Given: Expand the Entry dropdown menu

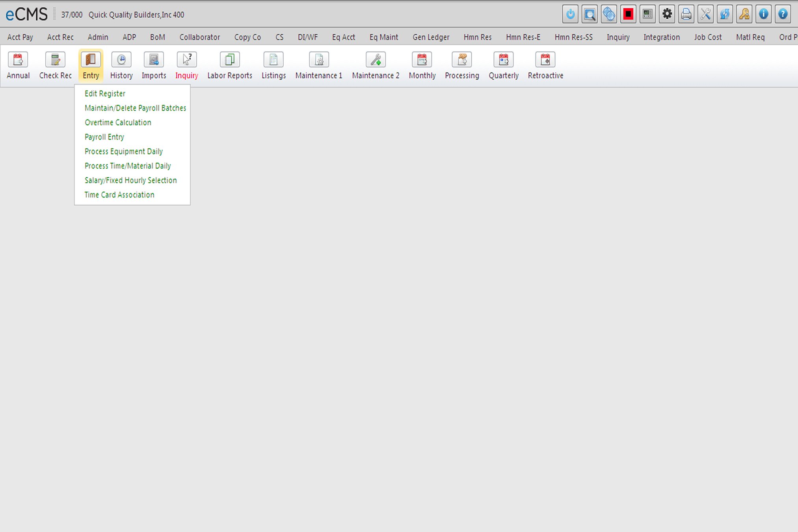Looking at the screenshot, I should coord(90,65).
